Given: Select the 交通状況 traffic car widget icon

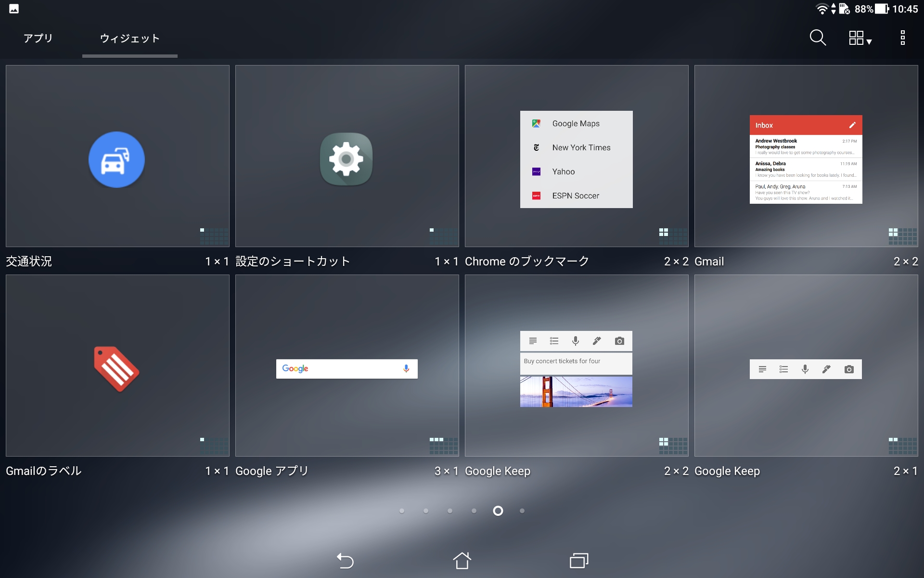Looking at the screenshot, I should point(116,159).
